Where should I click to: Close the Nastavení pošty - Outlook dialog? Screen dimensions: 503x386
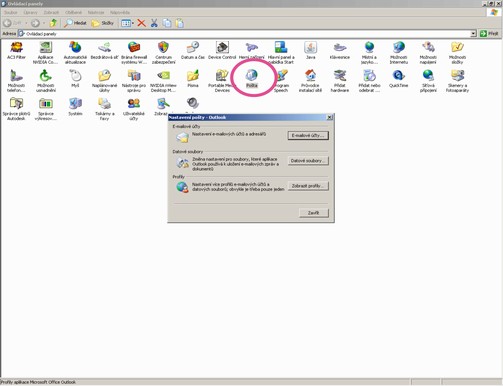[329, 117]
